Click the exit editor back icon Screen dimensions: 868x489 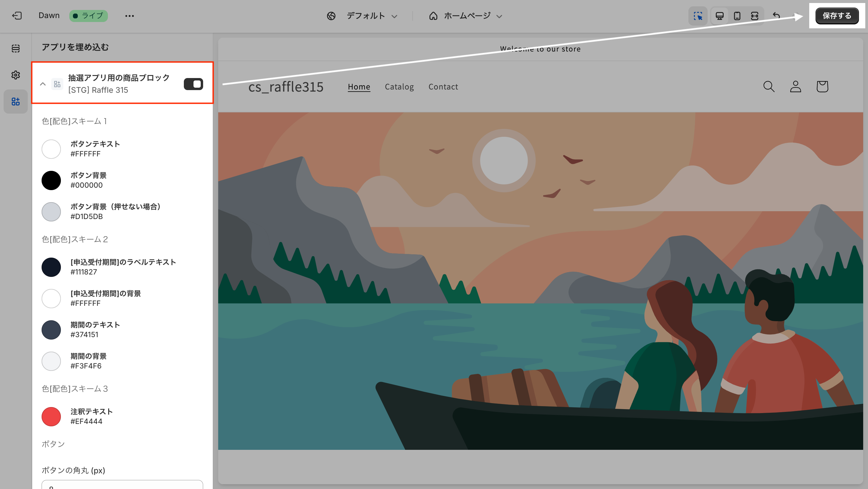tap(17, 16)
